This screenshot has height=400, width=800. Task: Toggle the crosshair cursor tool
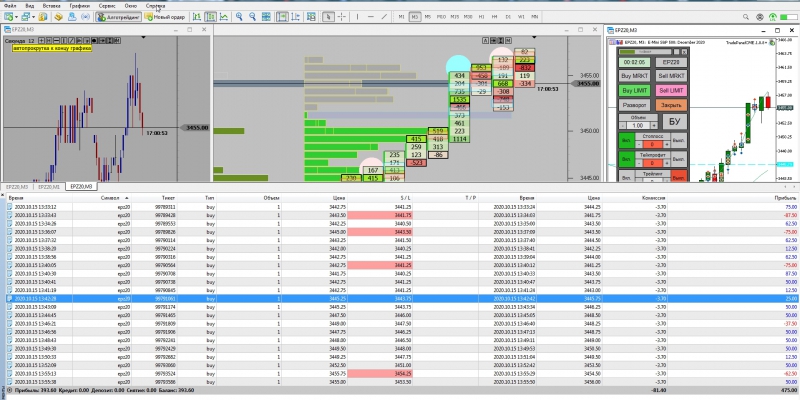[x=342, y=17]
